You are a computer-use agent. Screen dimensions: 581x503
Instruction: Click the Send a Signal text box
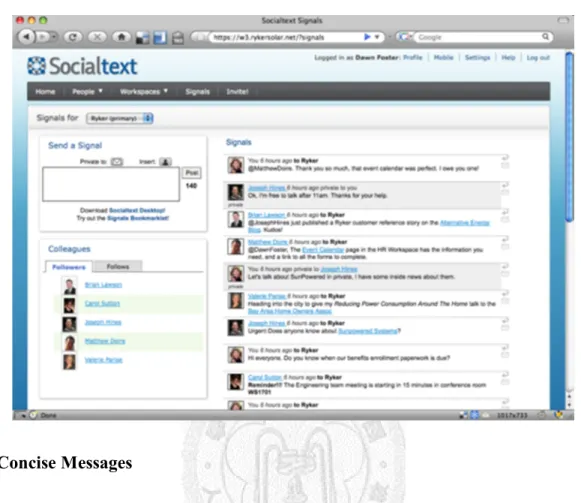111,184
